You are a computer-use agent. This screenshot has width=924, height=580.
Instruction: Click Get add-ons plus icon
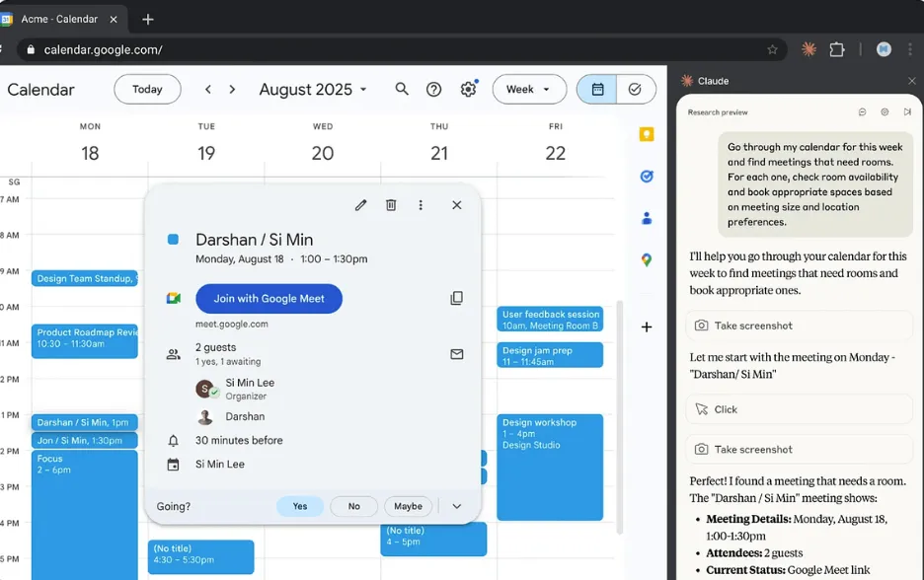click(647, 326)
